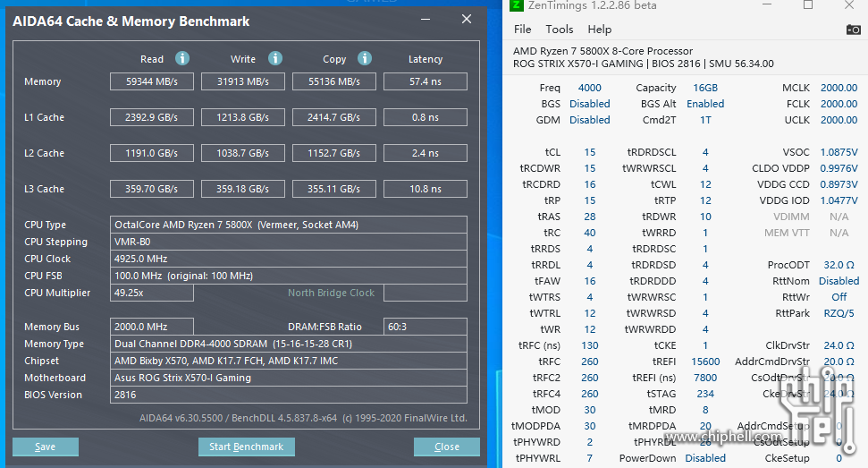Click the UCLK value 2000.00
Viewport: 868px width, 468px height.
coord(839,120)
